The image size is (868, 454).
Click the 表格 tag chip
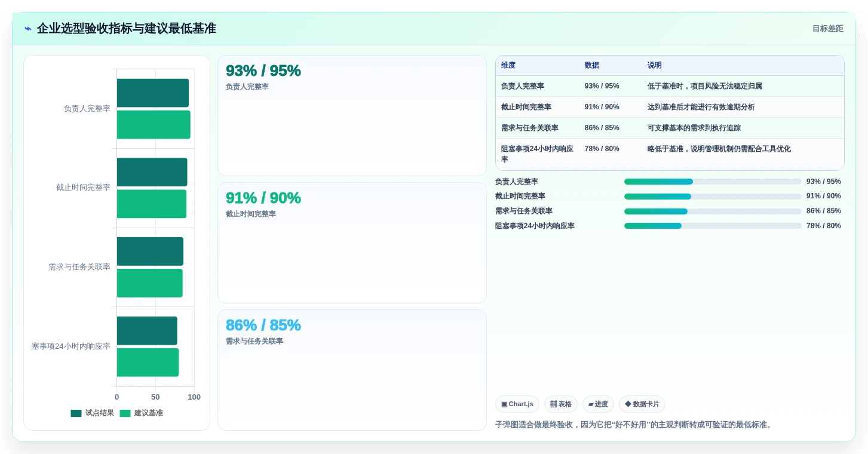[x=561, y=404]
